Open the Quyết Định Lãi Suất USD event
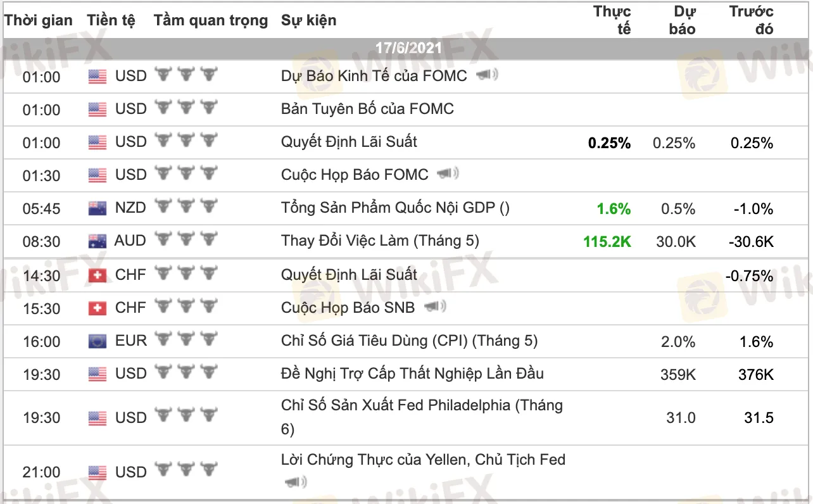 [349, 141]
